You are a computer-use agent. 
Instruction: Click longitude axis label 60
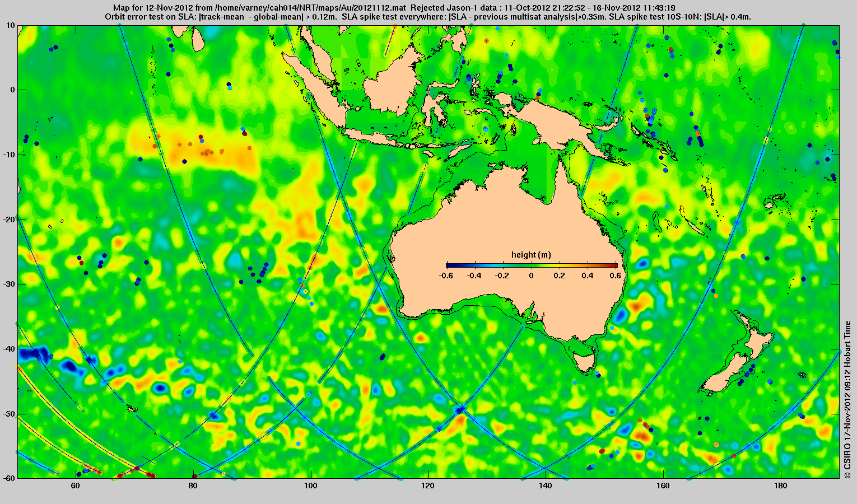[75, 486]
